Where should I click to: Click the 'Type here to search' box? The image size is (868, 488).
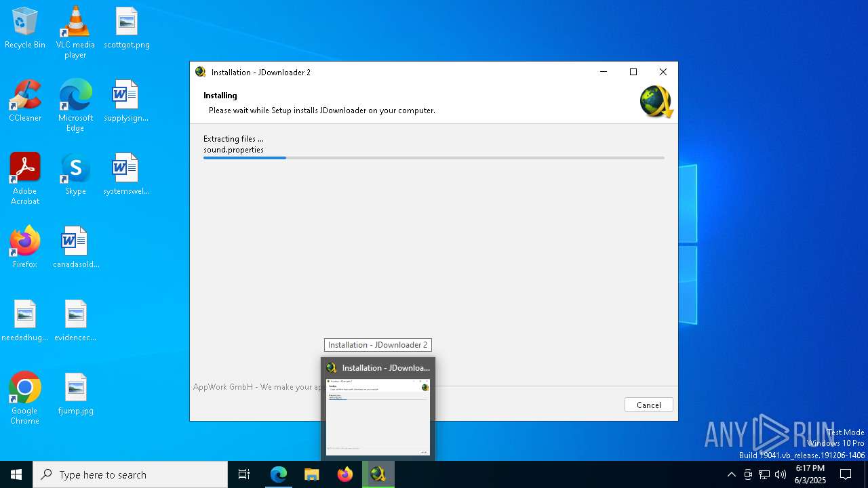pyautogui.click(x=130, y=474)
